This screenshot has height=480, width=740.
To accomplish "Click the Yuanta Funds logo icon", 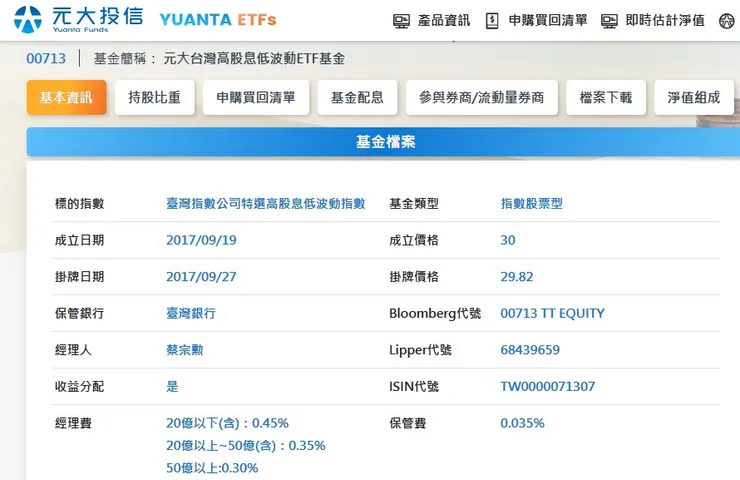I will (28, 19).
